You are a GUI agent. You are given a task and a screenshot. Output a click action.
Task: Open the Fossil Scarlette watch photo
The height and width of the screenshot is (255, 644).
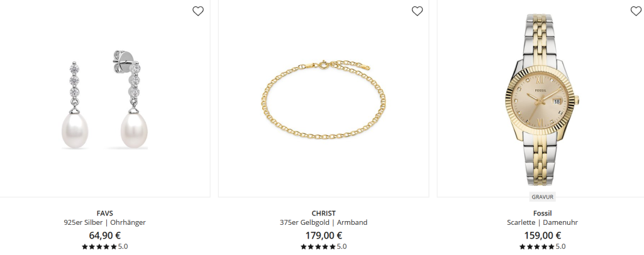click(x=542, y=99)
